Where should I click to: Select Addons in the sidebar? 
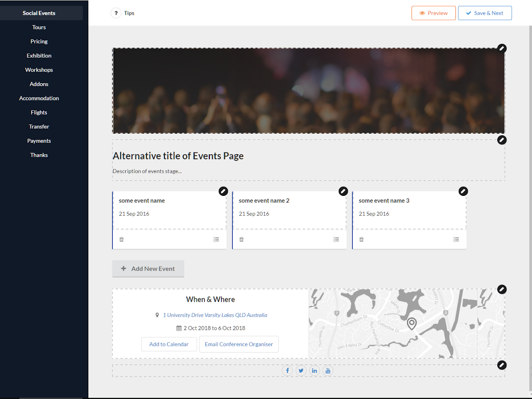click(x=39, y=84)
